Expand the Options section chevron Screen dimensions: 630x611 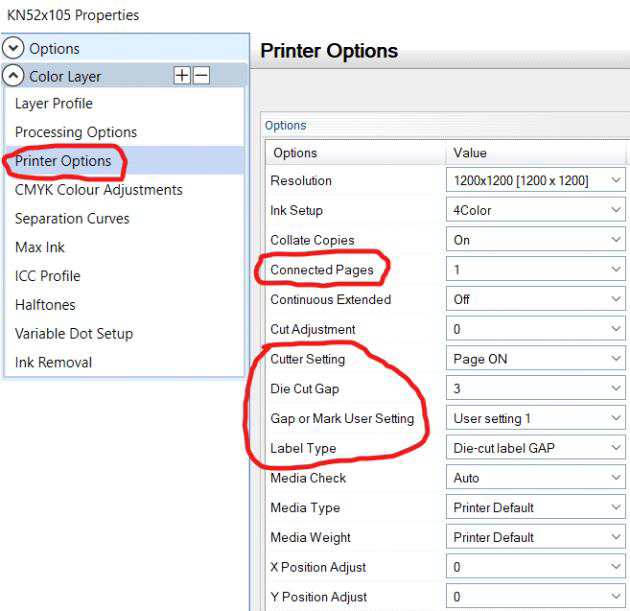[13, 48]
